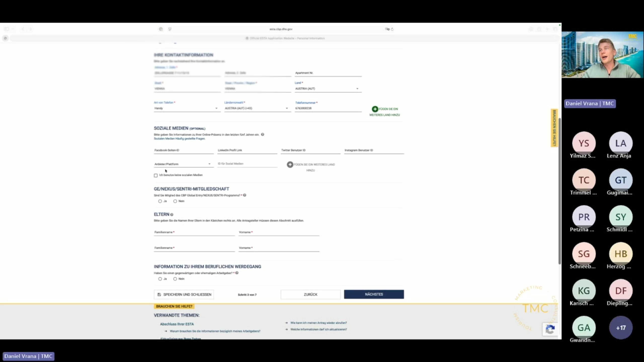
Task: Open the Anbieter/Plattform dropdown
Action: [184, 164]
